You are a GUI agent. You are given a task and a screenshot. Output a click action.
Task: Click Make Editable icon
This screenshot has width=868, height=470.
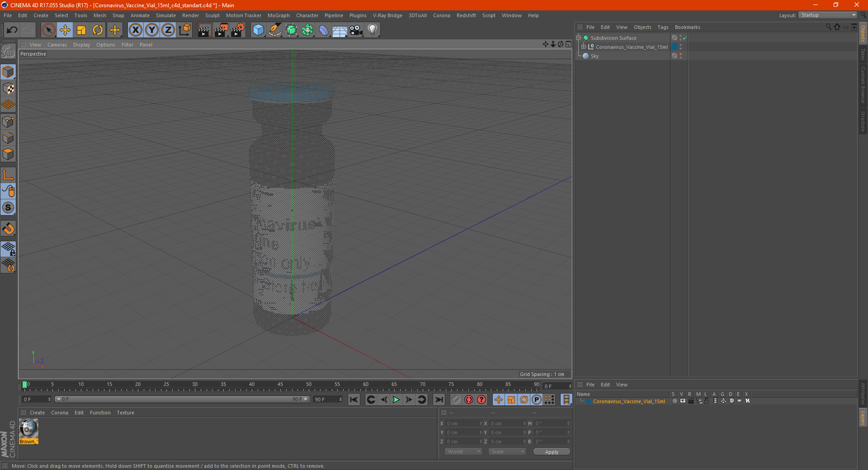8,51
